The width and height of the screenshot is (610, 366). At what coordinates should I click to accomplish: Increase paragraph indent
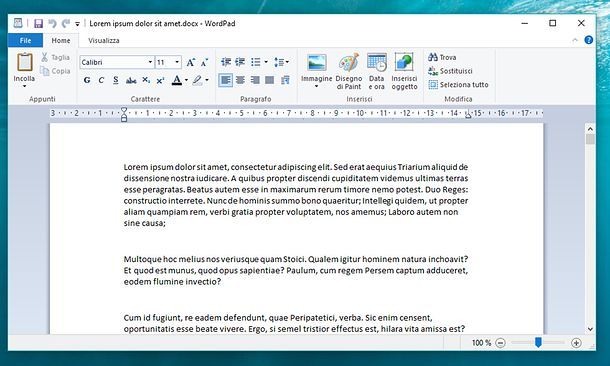coord(240,62)
